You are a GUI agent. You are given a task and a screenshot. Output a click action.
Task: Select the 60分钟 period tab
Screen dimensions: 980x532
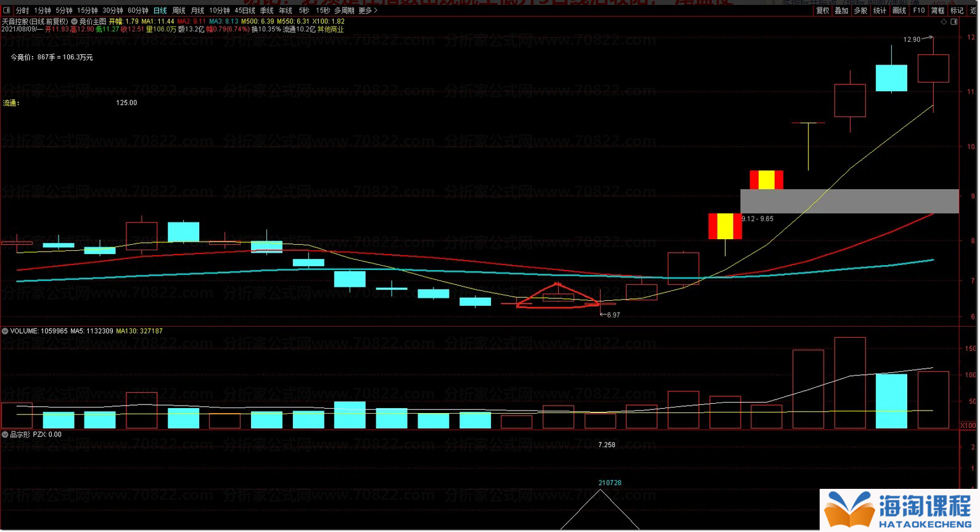pyautogui.click(x=138, y=10)
